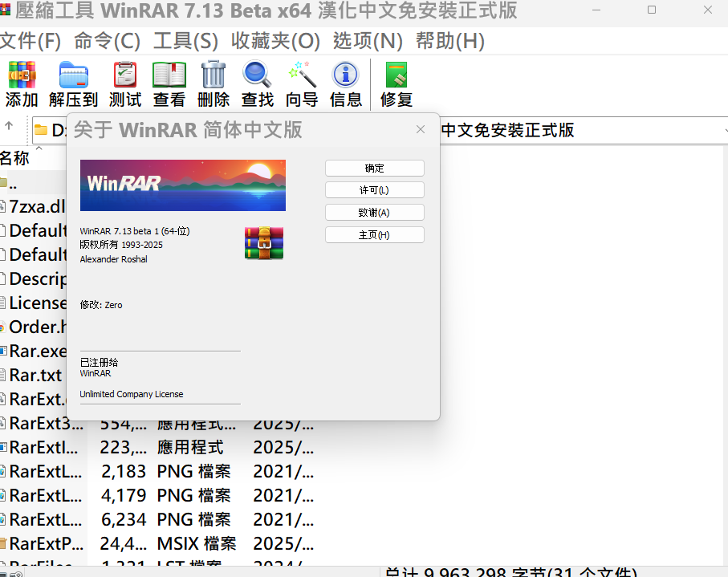
Task: Click the WinRAR banner image in About dialog
Action: pos(183,185)
